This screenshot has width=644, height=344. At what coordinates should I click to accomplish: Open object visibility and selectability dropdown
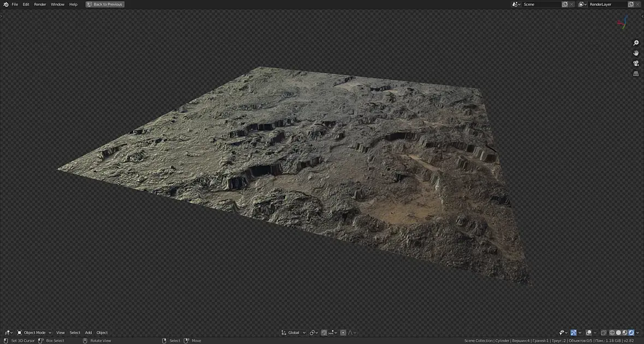(x=563, y=333)
